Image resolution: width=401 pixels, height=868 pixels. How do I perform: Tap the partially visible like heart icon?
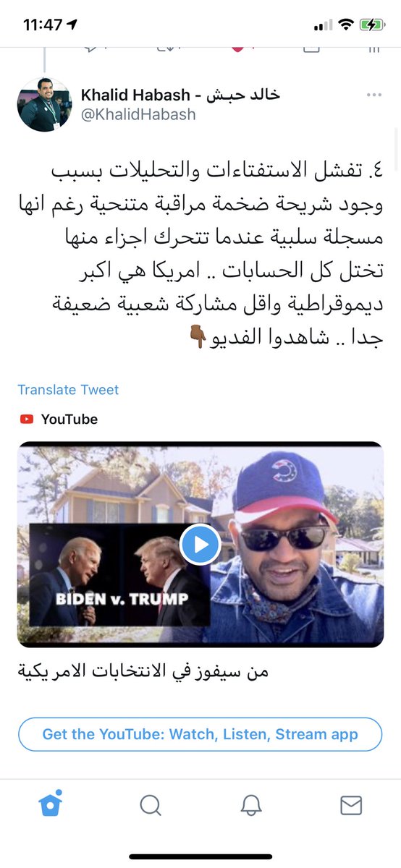(x=237, y=47)
